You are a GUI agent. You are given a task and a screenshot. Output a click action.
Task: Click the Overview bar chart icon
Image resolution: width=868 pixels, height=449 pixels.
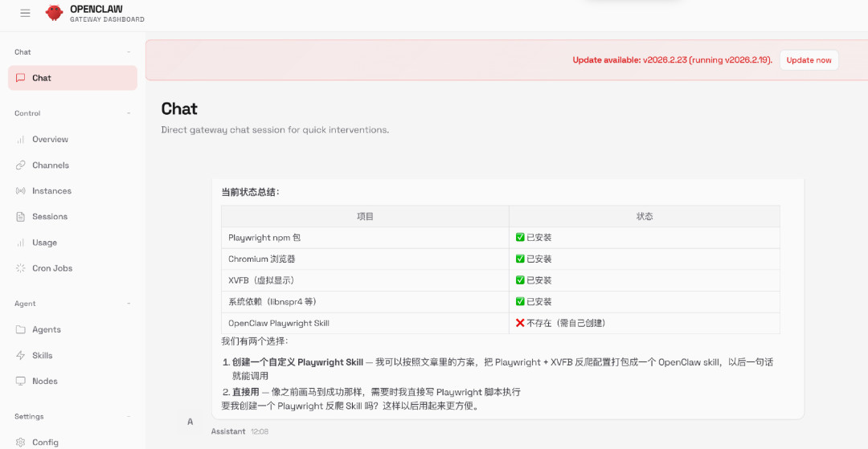pos(20,139)
